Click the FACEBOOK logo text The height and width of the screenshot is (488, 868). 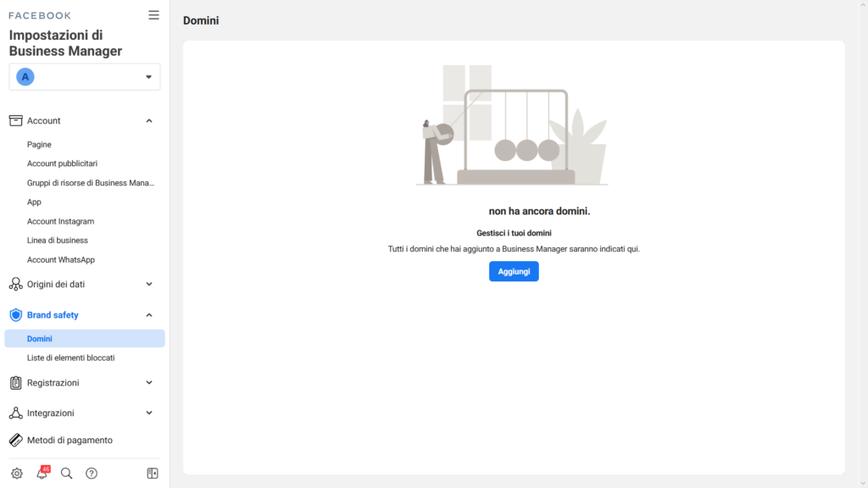(x=40, y=15)
